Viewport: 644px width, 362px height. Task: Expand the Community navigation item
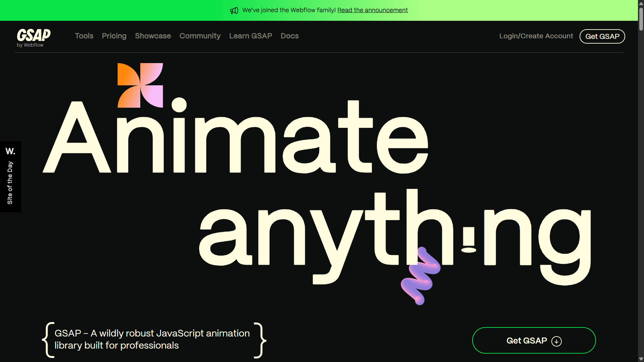200,36
